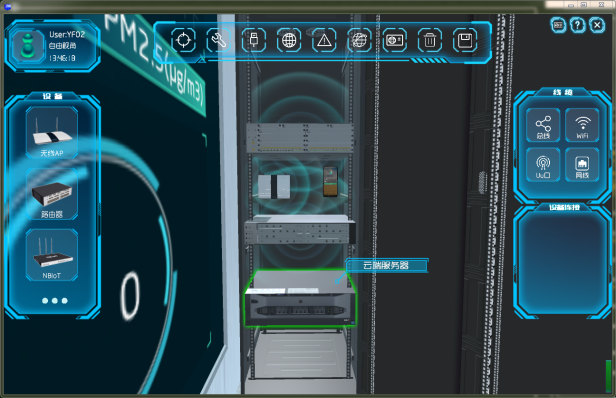Open the globe network icon
Viewport: 616px width, 398px height.
[x=289, y=40]
